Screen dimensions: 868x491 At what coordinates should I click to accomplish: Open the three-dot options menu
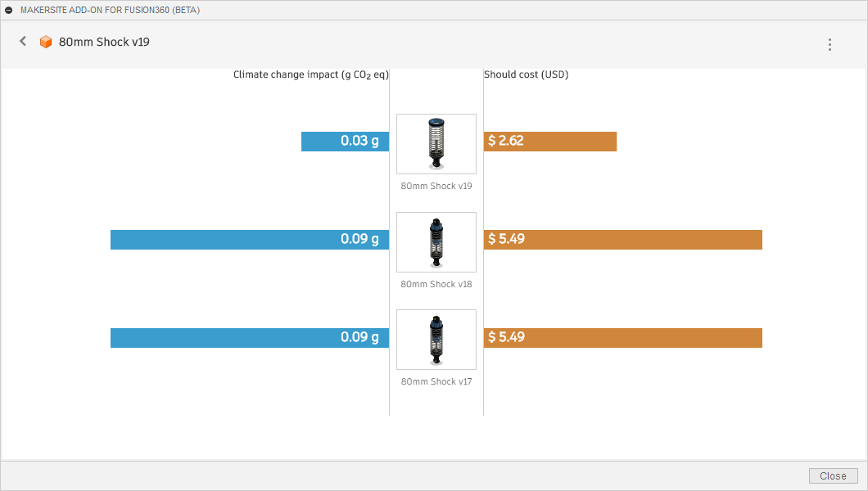pyautogui.click(x=830, y=44)
